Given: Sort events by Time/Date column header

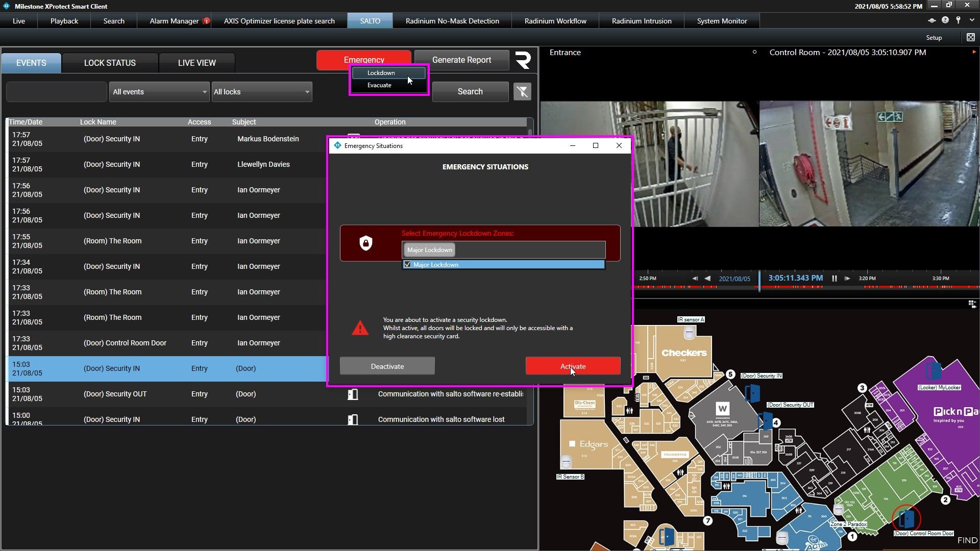Looking at the screenshot, I should (x=26, y=122).
